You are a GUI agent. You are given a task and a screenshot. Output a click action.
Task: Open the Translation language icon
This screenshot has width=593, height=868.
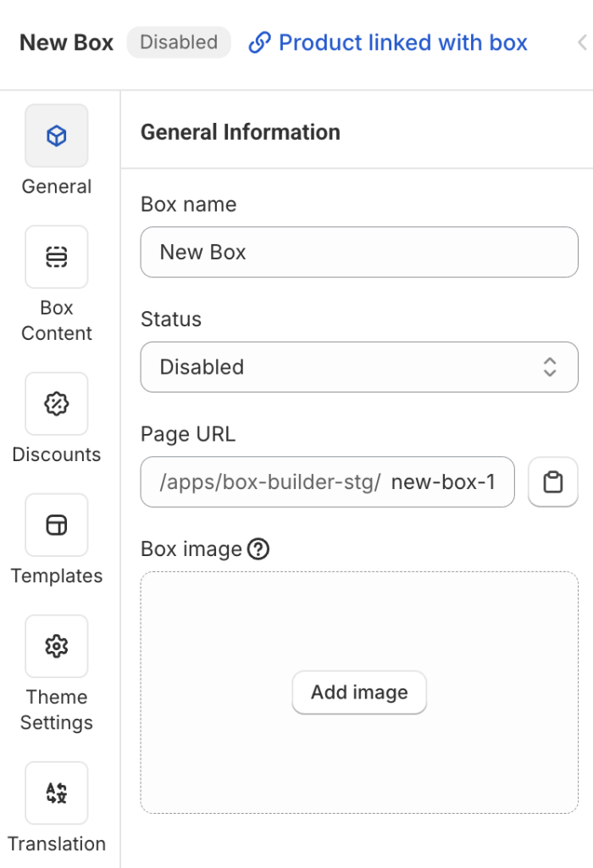click(57, 793)
